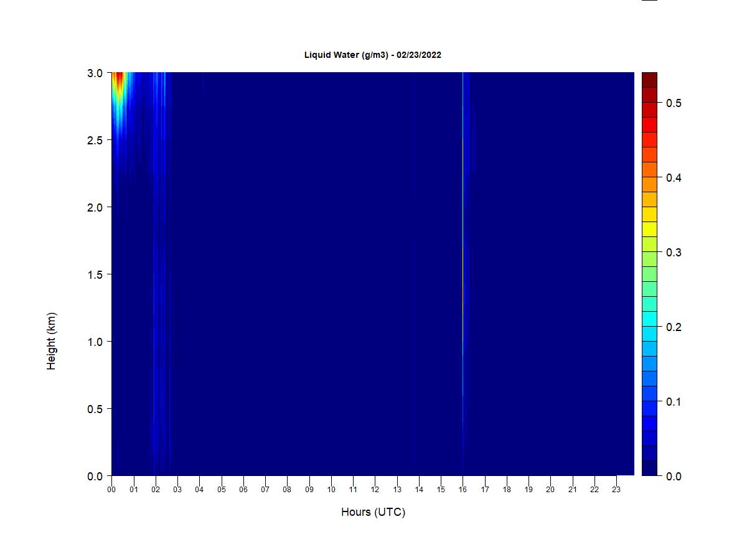Click hour label 06 on the time axis
Screen dimensions: 747x560
243,489
